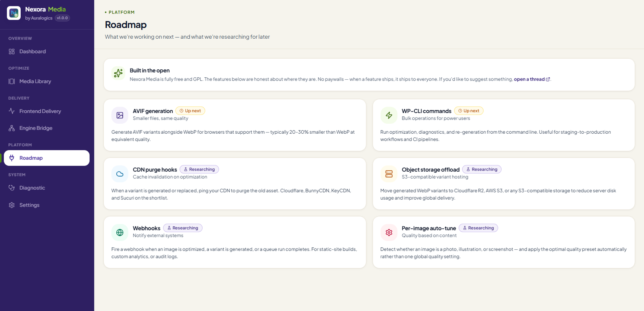Click Quality based on content subtitle
The width and height of the screenshot is (644, 311).
click(429, 236)
